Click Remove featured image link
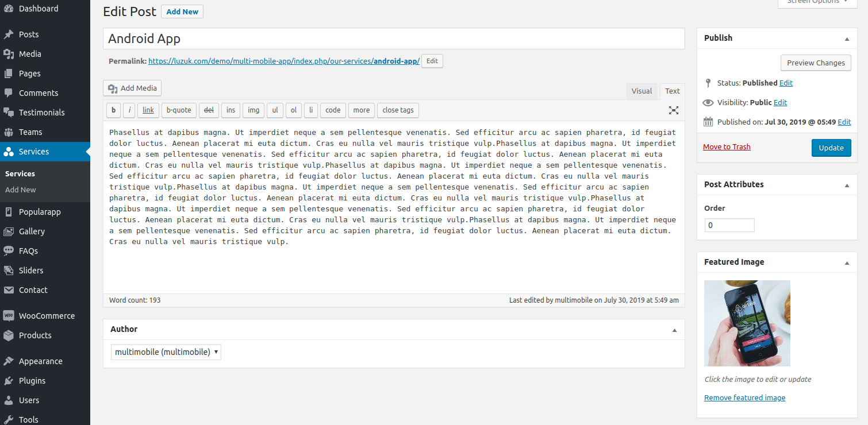Screen dimensions: 868x425 tap(744, 398)
